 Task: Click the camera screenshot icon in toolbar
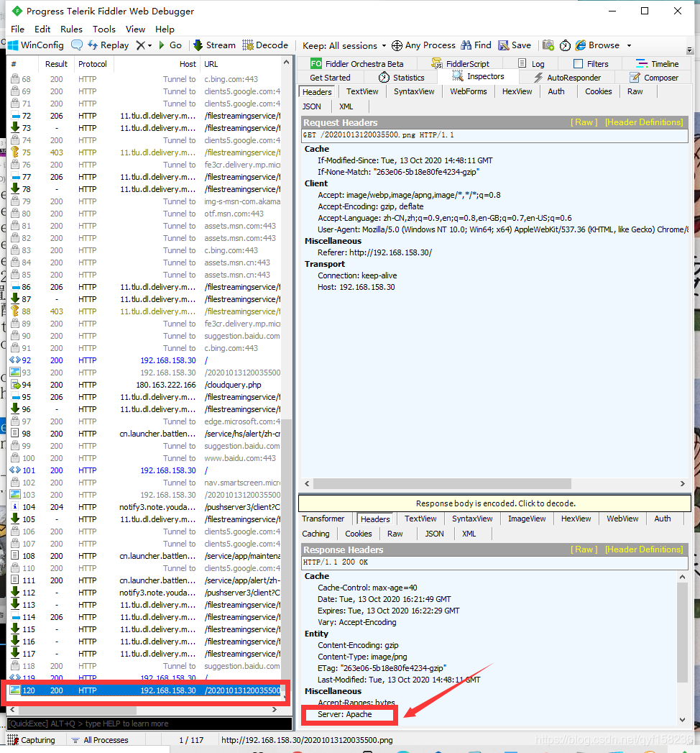coord(548,45)
